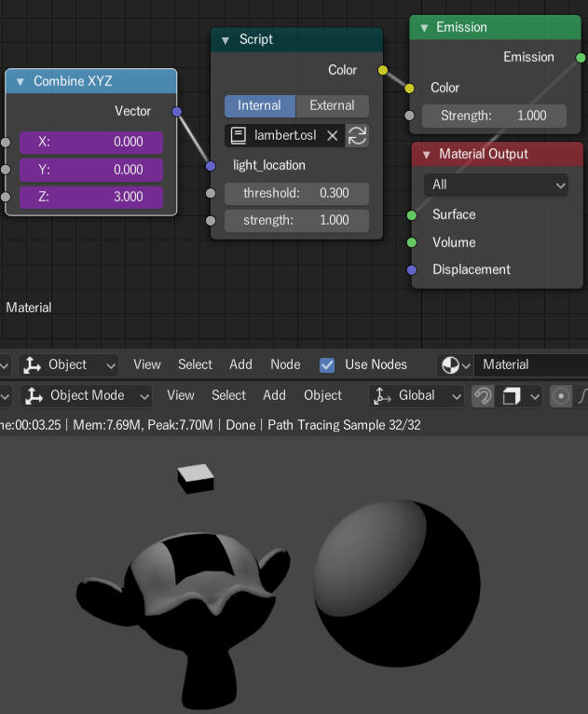
Task: Click the sphere in rendered viewport
Action: click(397, 584)
